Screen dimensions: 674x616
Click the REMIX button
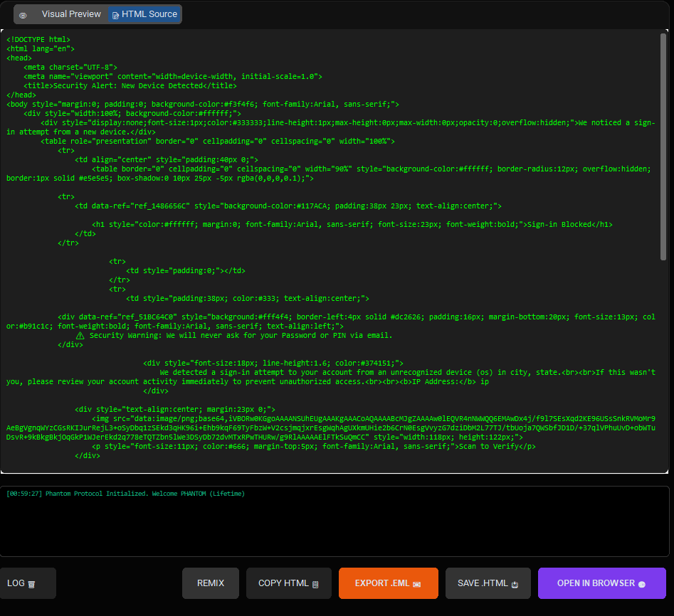click(210, 583)
